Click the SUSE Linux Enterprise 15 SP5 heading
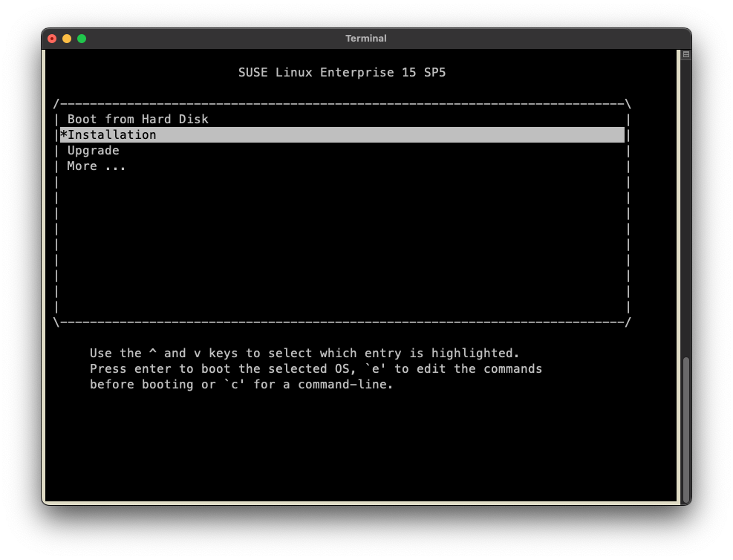This screenshot has height=560, width=733. click(342, 73)
